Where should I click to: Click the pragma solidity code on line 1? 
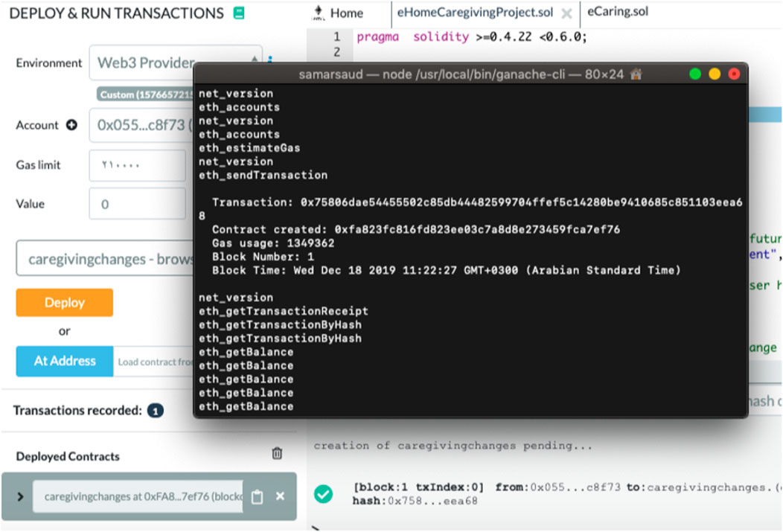tap(472, 37)
